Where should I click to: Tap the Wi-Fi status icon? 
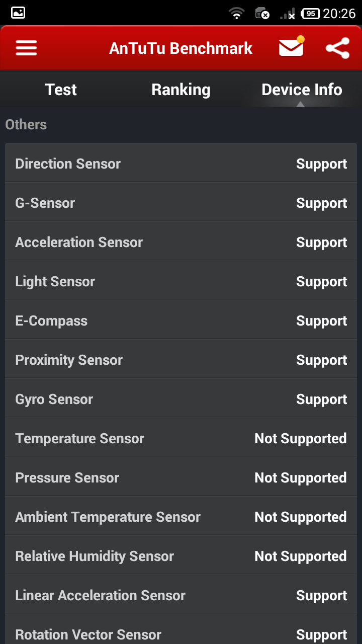pyautogui.click(x=236, y=13)
